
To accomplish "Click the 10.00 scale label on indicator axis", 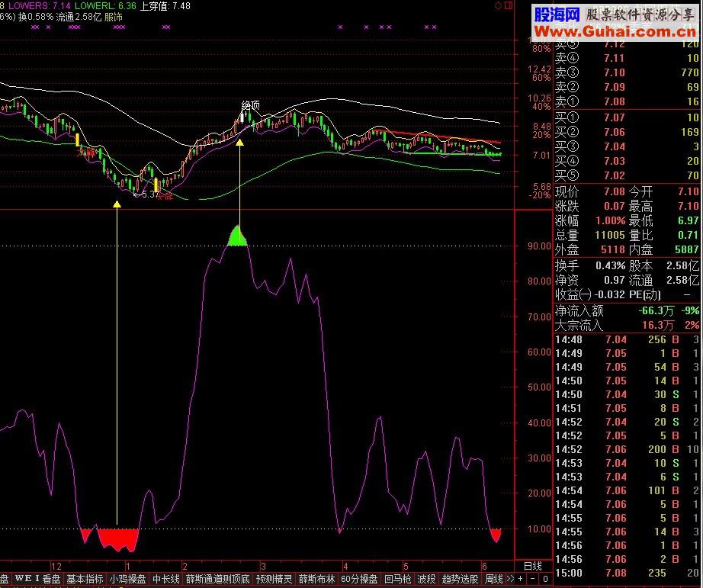I will tap(539, 529).
